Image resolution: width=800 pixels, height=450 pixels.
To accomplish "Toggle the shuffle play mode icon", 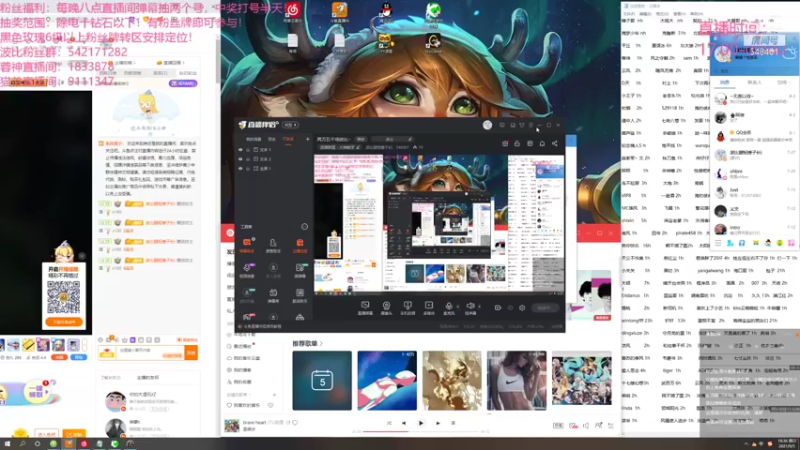I will pyautogui.click(x=389, y=423).
